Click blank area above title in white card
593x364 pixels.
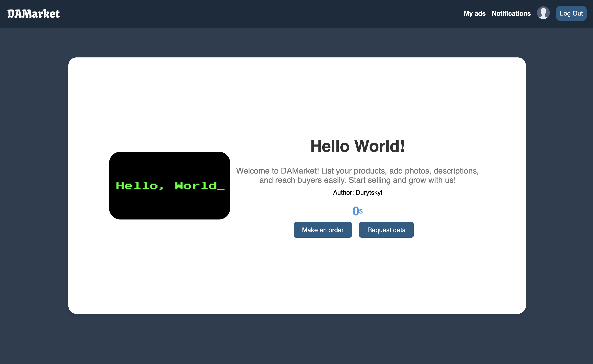click(296, 96)
